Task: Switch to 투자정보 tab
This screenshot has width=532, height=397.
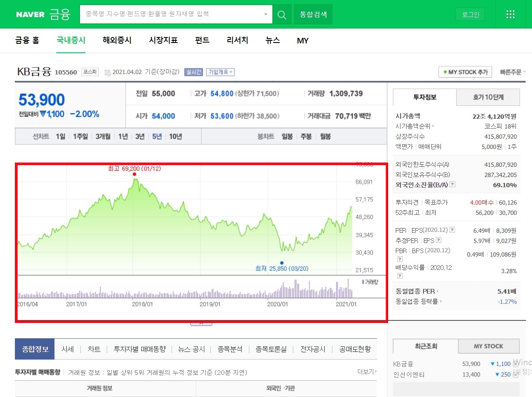Action: tap(425, 97)
